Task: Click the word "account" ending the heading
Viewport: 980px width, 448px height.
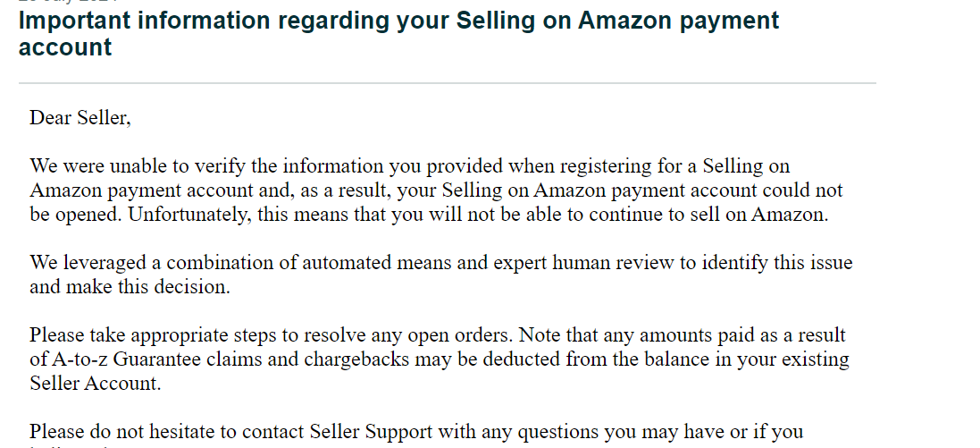Action: click(x=65, y=47)
